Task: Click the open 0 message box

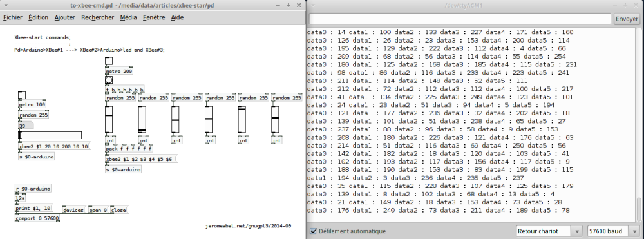Action: pyautogui.click(x=99, y=210)
